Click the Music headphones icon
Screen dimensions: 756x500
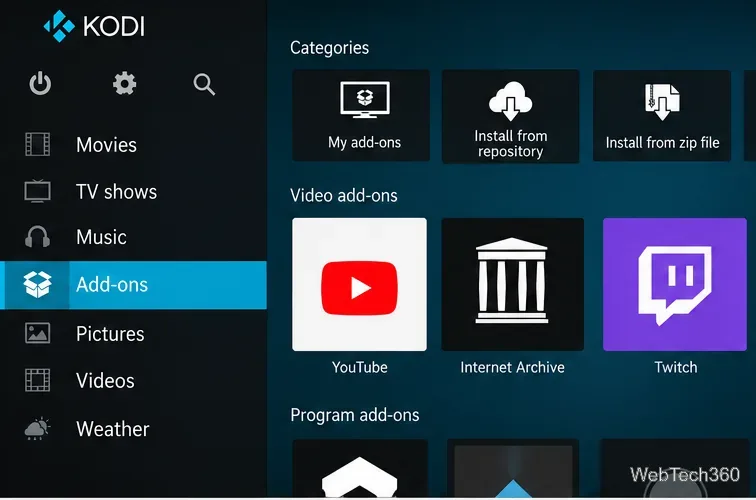(x=38, y=237)
